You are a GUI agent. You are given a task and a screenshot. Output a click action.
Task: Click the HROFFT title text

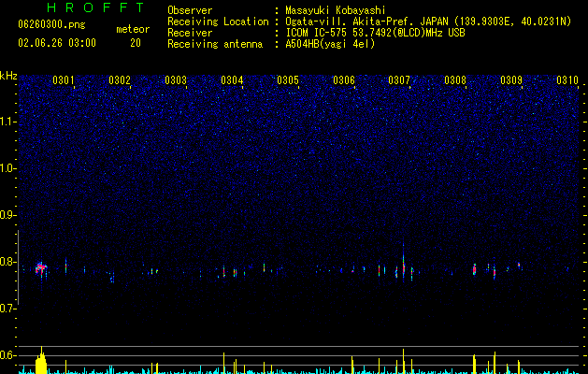coord(96,7)
